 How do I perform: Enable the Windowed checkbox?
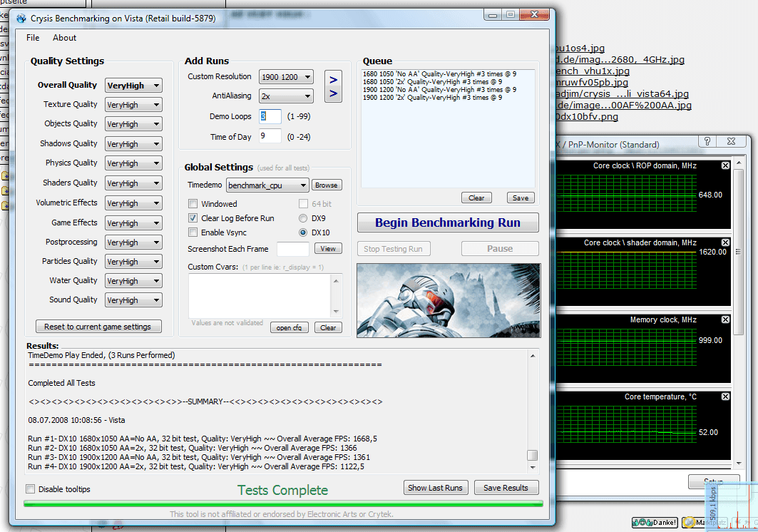pos(193,204)
